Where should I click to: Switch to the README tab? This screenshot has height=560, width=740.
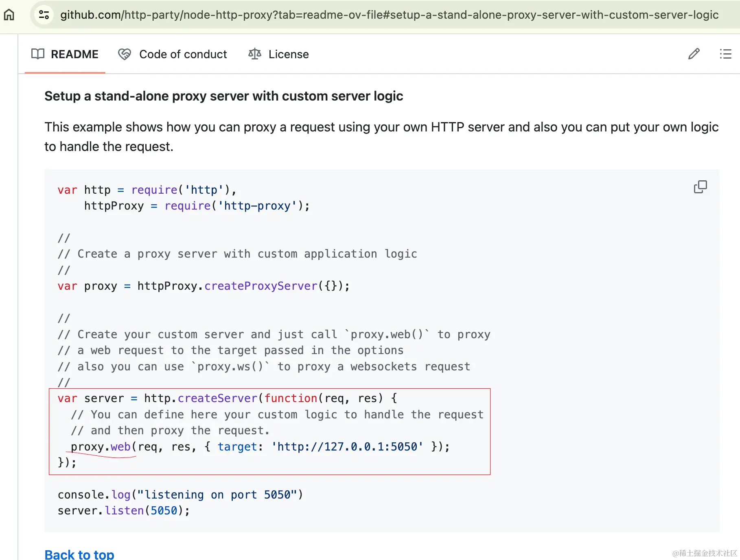[74, 54]
